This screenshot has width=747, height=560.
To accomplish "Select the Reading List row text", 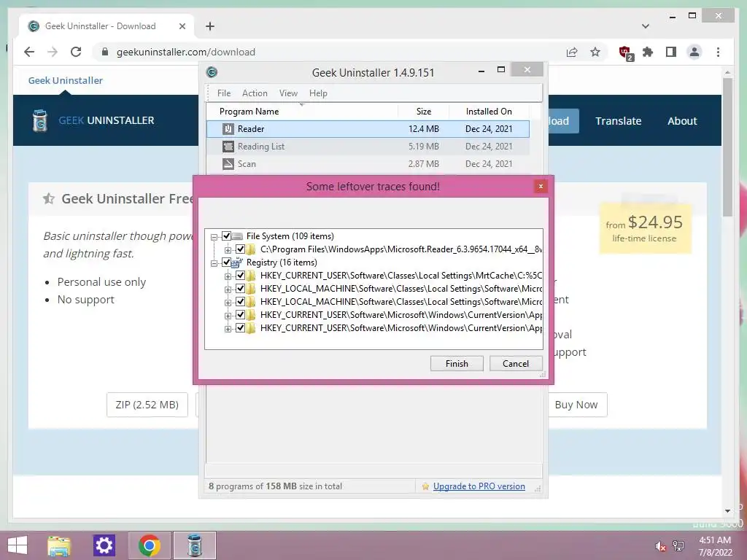I will coord(260,147).
